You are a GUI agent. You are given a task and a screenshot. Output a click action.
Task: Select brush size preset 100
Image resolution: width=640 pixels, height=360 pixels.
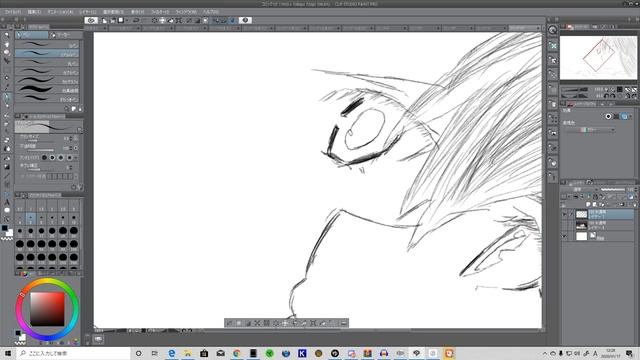pyautogui.click(x=73, y=245)
